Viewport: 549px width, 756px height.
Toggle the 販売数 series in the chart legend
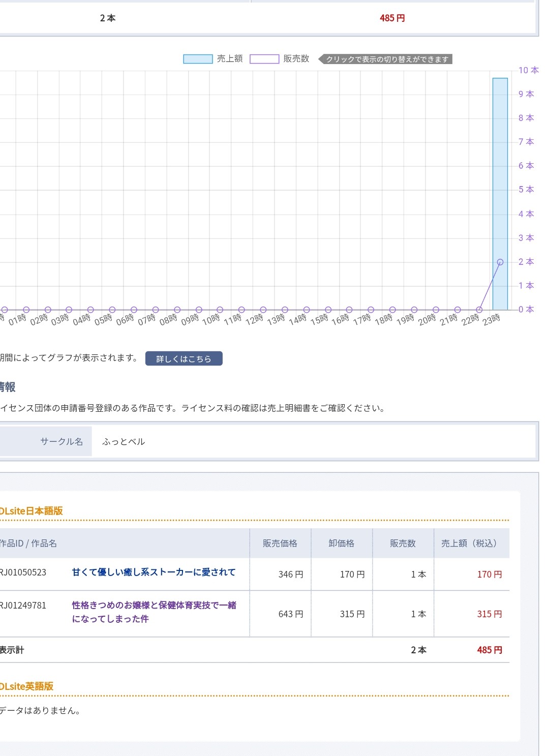point(280,59)
